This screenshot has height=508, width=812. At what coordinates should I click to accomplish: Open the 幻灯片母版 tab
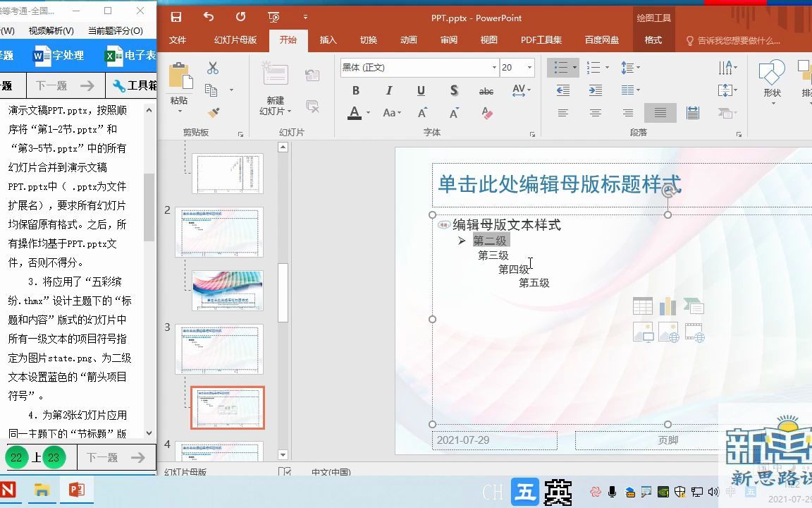pyautogui.click(x=235, y=40)
